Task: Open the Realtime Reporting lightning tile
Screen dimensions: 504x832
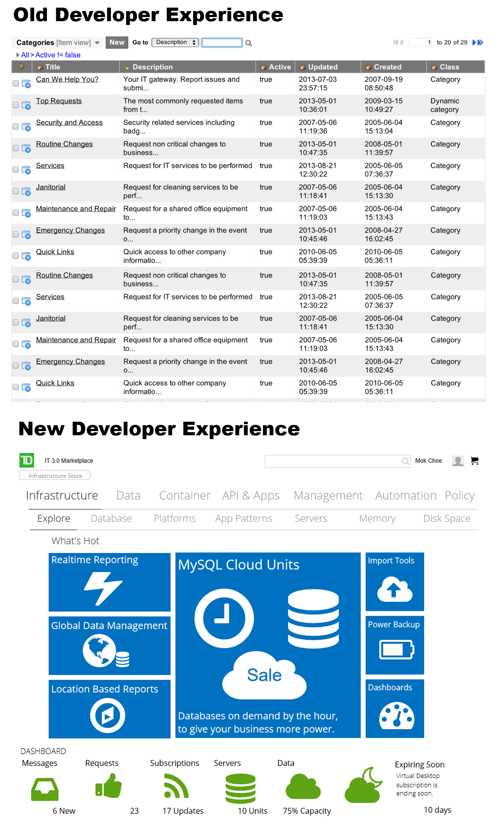Action: pyautogui.click(x=109, y=582)
